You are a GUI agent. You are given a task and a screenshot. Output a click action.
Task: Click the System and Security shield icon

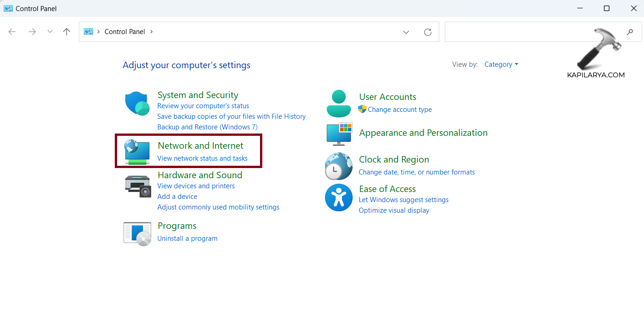(x=136, y=103)
